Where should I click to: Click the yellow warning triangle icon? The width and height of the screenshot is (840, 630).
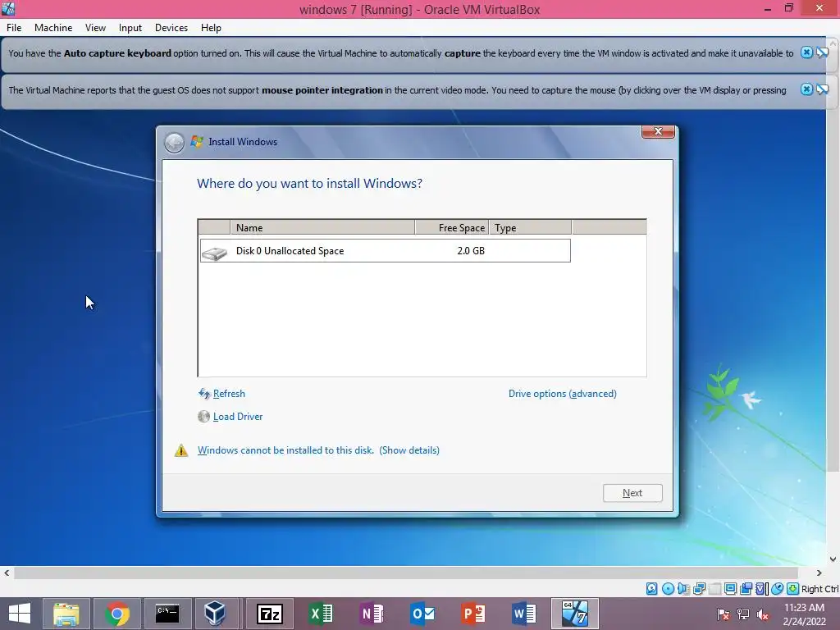point(181,450)
